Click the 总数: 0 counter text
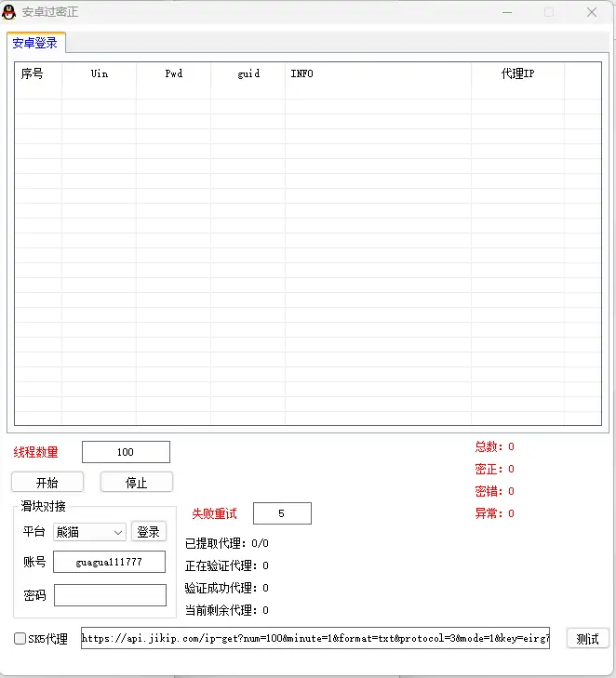 click(494, 446)
